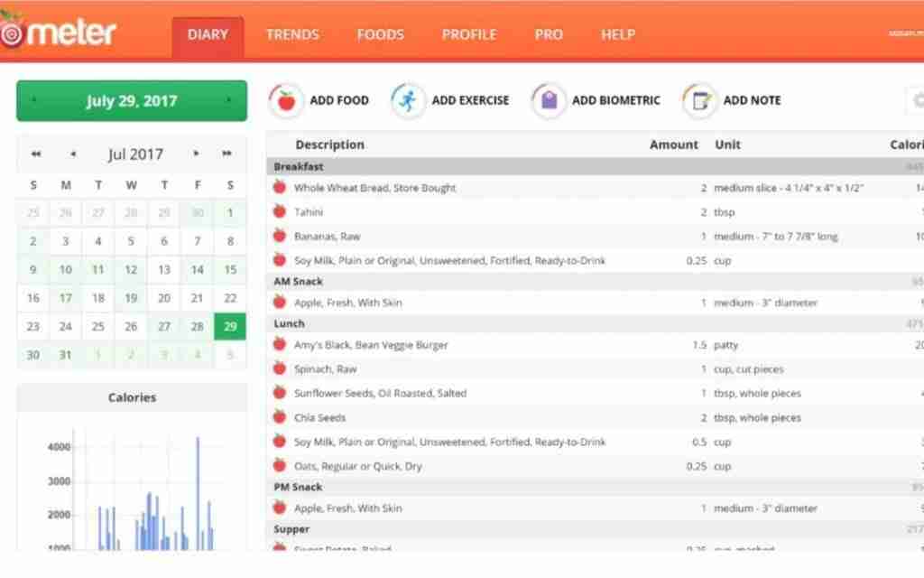Collapse the Lunch group header
The height and width of the screenshot is (578, 924).
[596, 324]
